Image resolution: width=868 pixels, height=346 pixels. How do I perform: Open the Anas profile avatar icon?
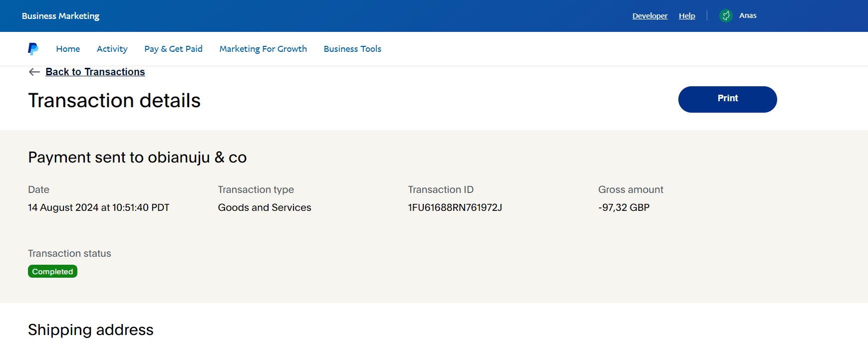point(726,15)
